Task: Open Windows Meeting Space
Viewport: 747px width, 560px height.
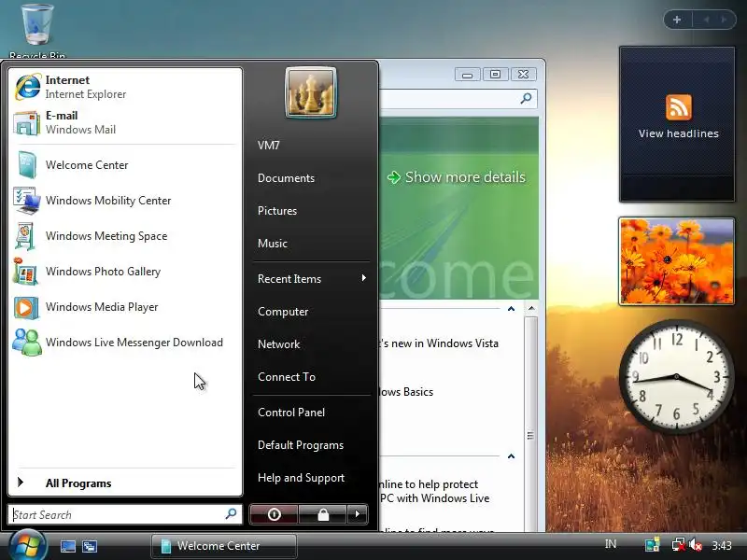Action: (125, 236)
